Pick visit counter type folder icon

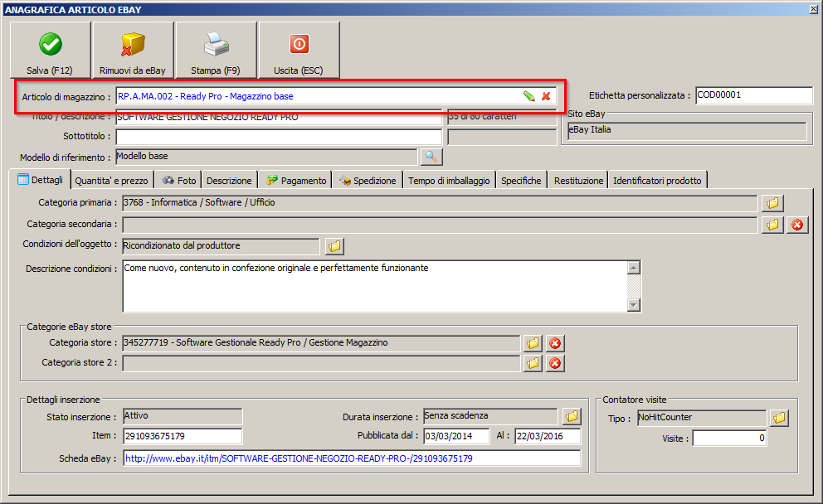pyautogui.click(x=779, y=418)
